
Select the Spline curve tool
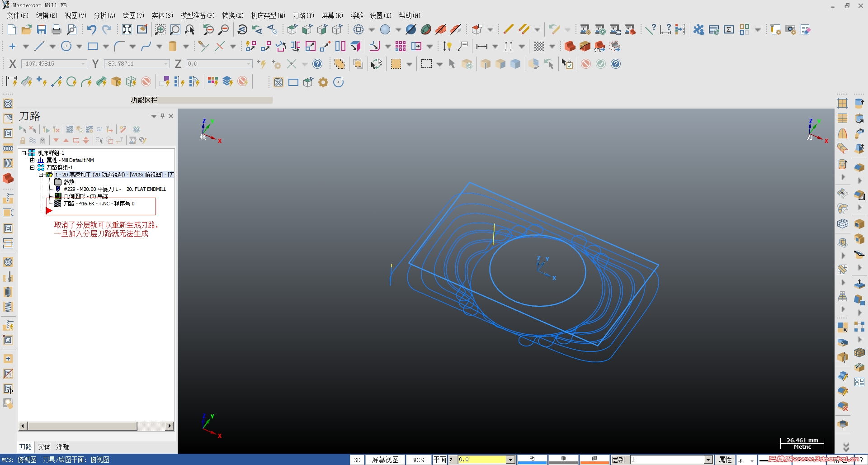pyautogui.click(x=146, y=46)
